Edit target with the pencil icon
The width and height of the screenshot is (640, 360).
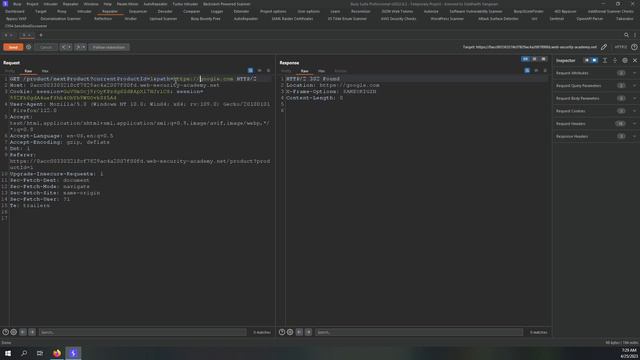pos(604,47)
